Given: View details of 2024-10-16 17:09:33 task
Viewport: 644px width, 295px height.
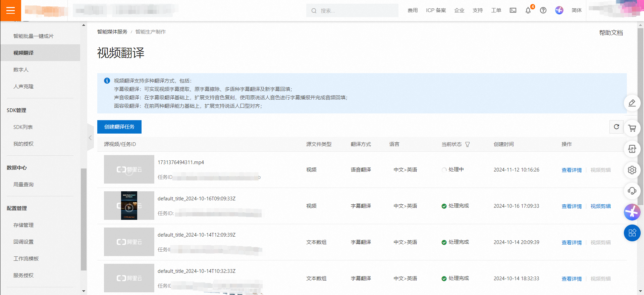Looking at the screenshot, I should click(572, 206).
